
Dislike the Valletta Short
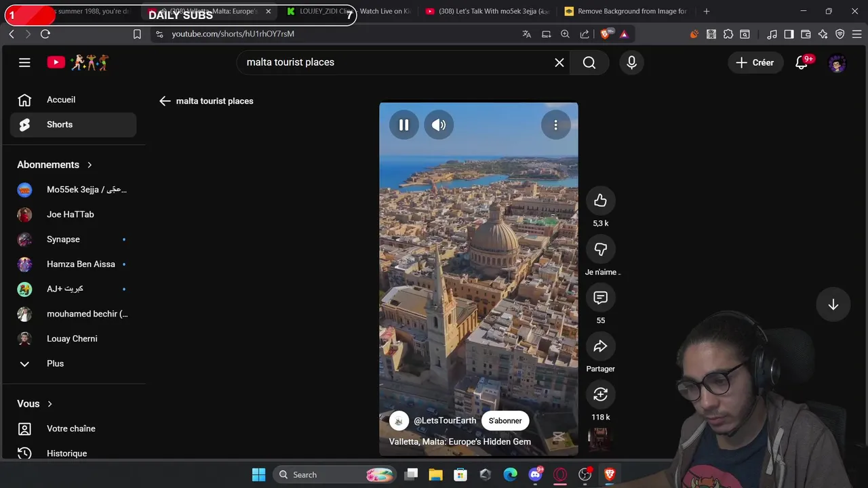pyautogui.click(x=600, y=249)
